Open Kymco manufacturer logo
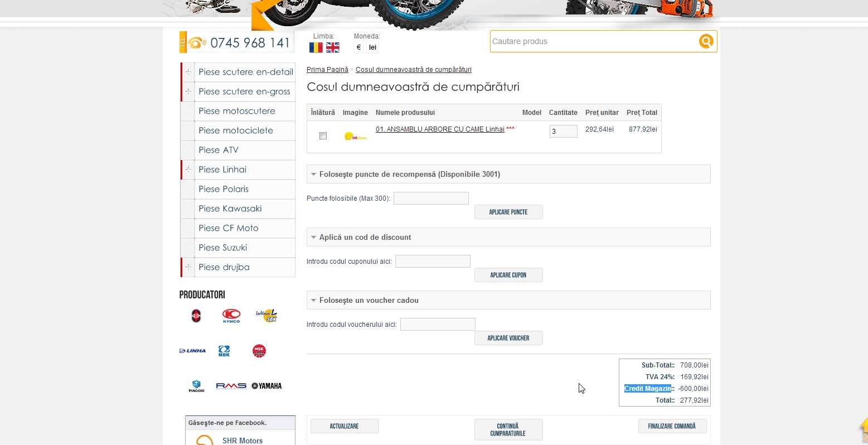 [x=231, y=316]
